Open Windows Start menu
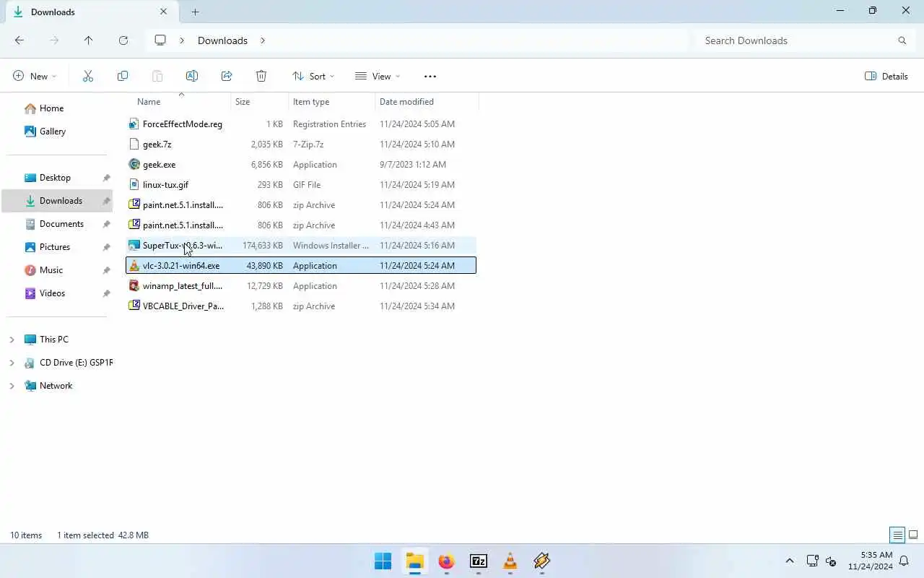The height and width of the screenshot is (578, 924). [x=383, y=561]
